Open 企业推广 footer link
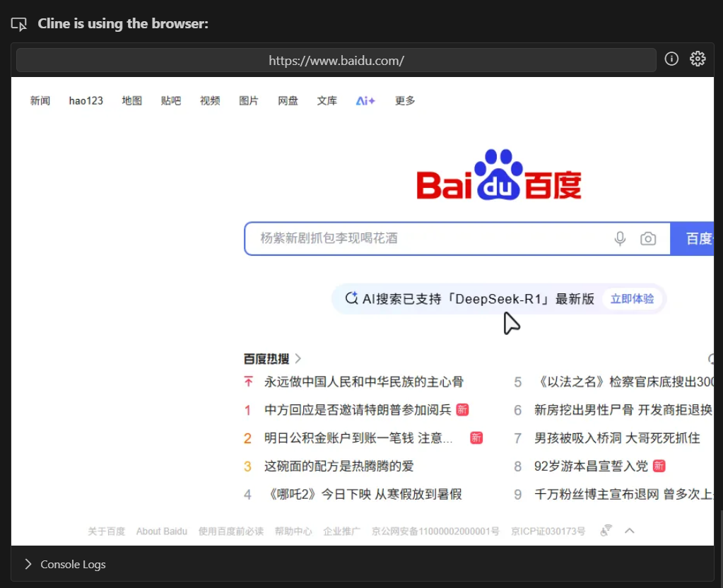723x588 pixels. tap(341, 531)
